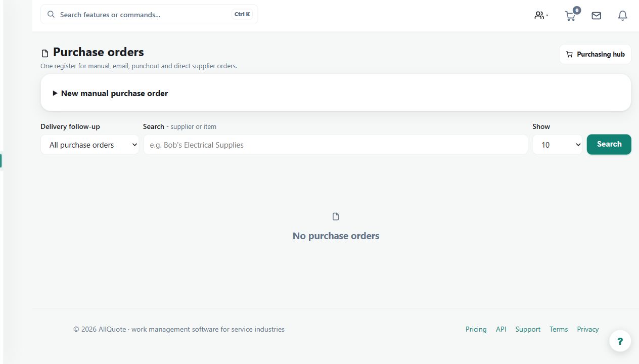
Task: Open the team members icon menu
Action: (541, 15)
